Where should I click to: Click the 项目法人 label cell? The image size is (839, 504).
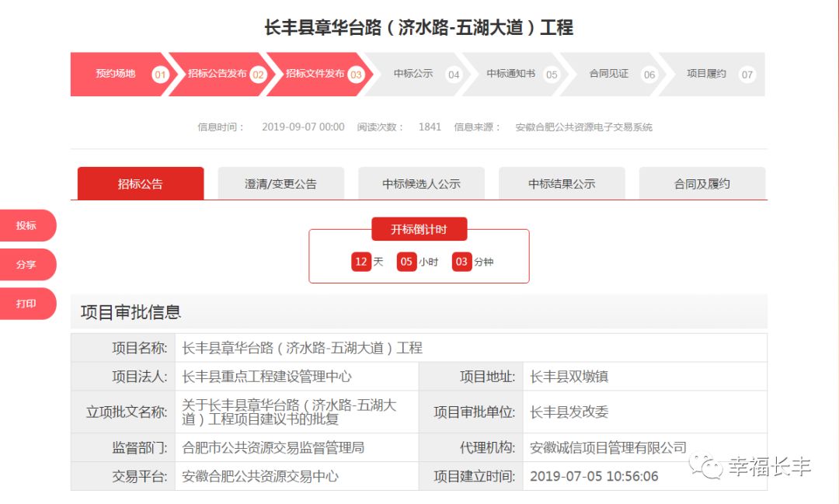(123, 376)
